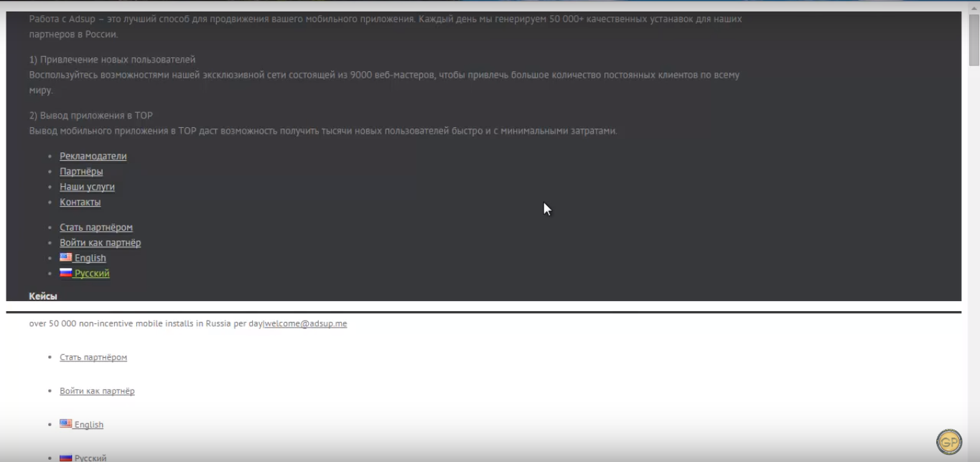Open the Рекламодатели link in dark section
Image resolution: width=980 pixels, height=462 pixels.
pyautogui.click(x=93, y=156)
